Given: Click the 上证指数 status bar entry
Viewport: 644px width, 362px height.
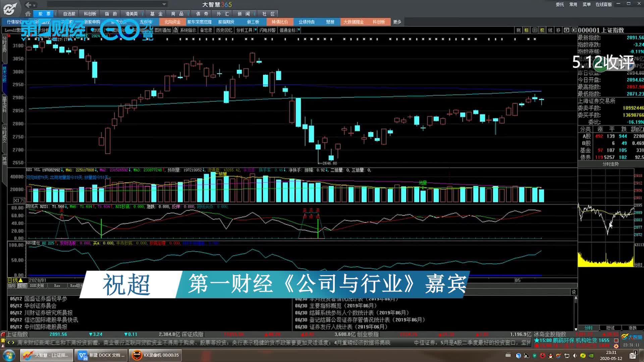Looking at the screenshot, I should point(17,334).
